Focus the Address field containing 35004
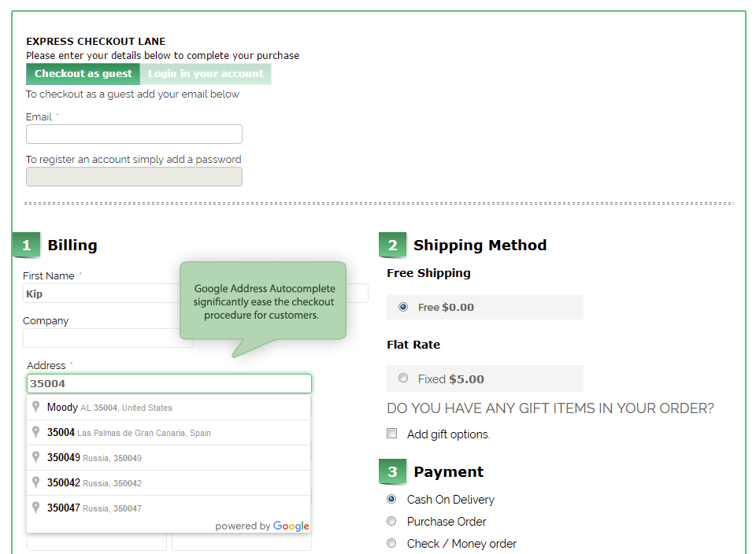 coord(169,384)
